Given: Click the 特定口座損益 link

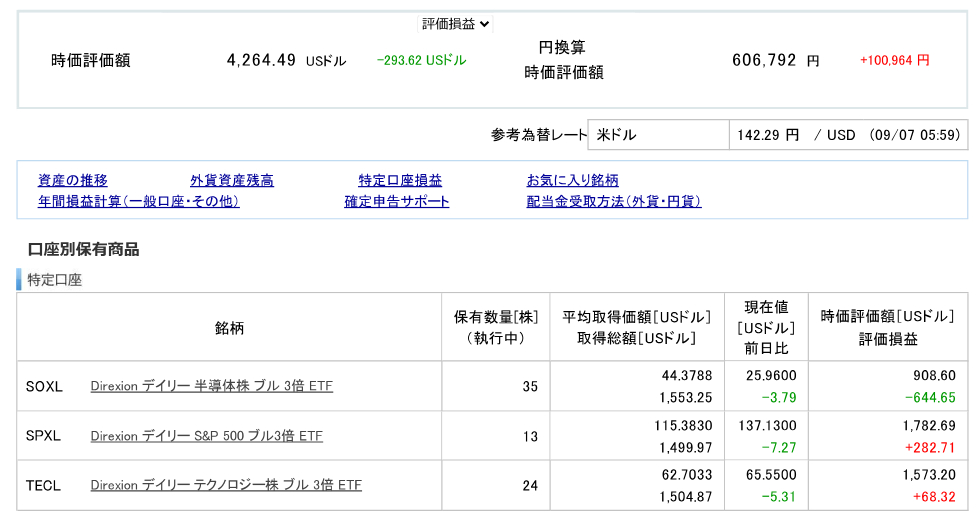Looking at the screenshot, I should pyautogui.click(x=400, y=181).
